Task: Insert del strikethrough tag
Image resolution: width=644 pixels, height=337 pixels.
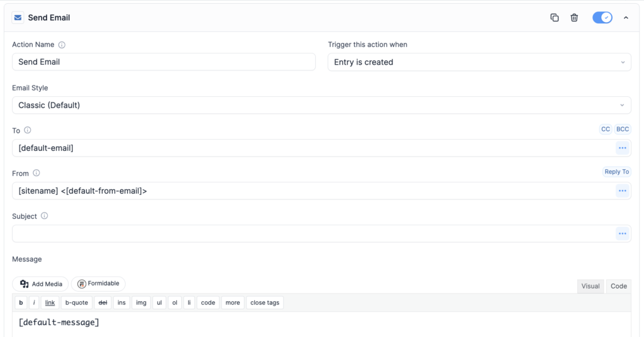Action: [103, 302]
